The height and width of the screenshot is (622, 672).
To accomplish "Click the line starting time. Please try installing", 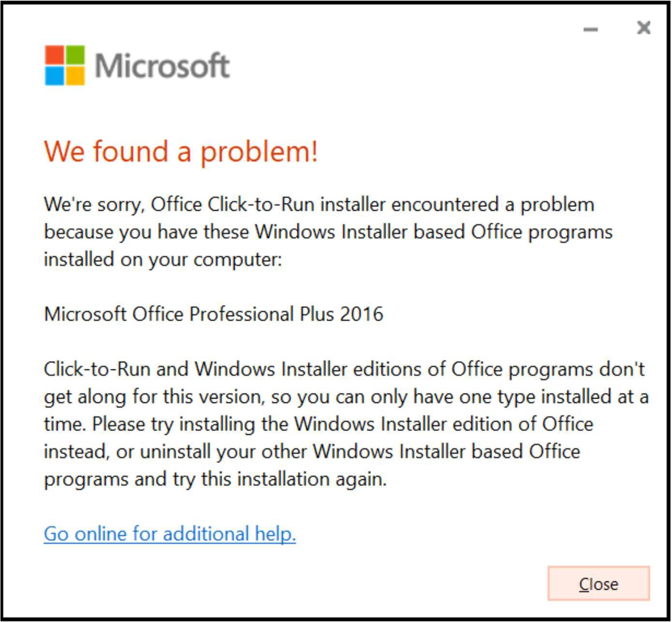I will (x=318, y=425).
